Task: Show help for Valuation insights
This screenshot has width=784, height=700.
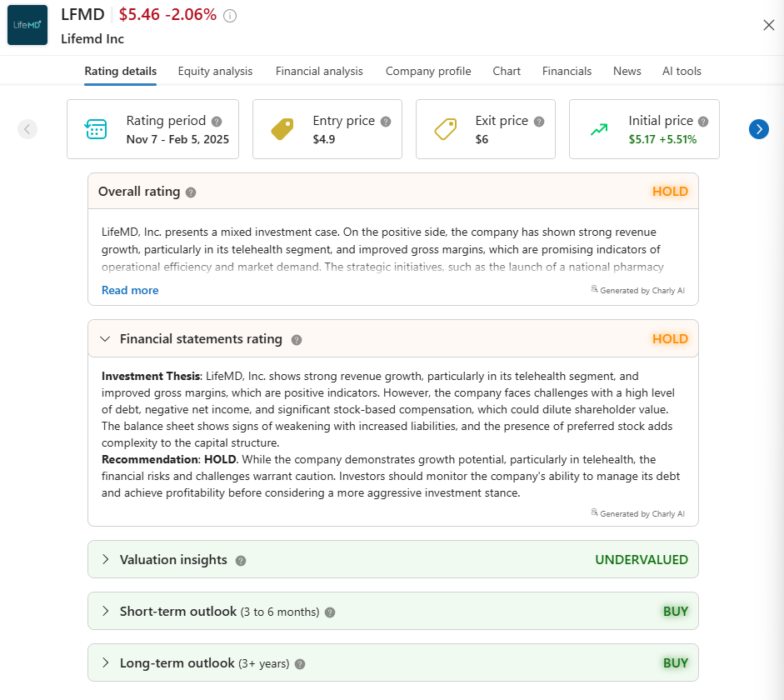Action: [x=241, y=561]
